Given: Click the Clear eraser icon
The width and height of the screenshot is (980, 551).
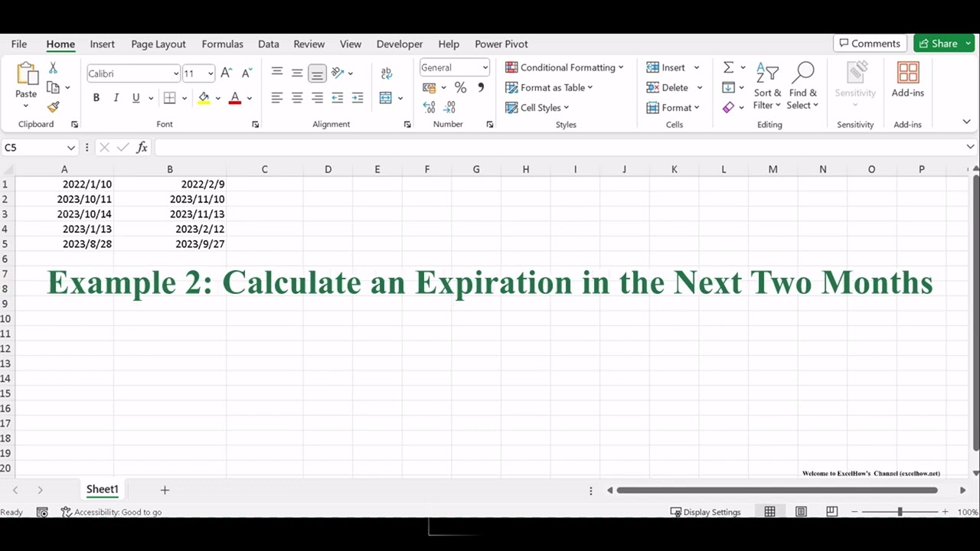Looking at the screenshot, I should pyautogui.click(x=729, y=107).
